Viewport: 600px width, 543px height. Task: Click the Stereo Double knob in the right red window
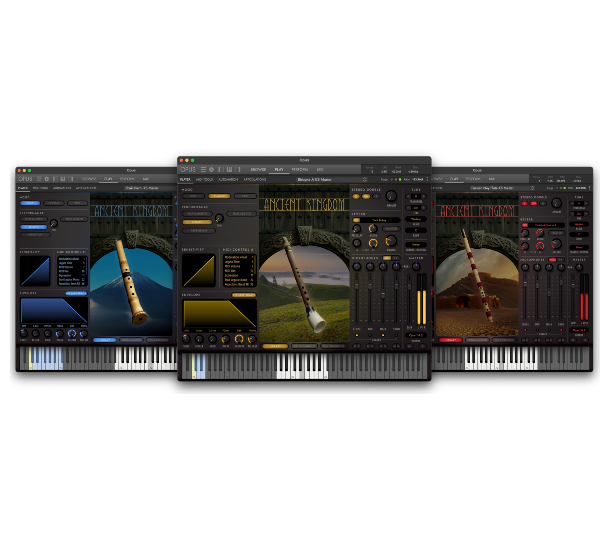(556, 203)
